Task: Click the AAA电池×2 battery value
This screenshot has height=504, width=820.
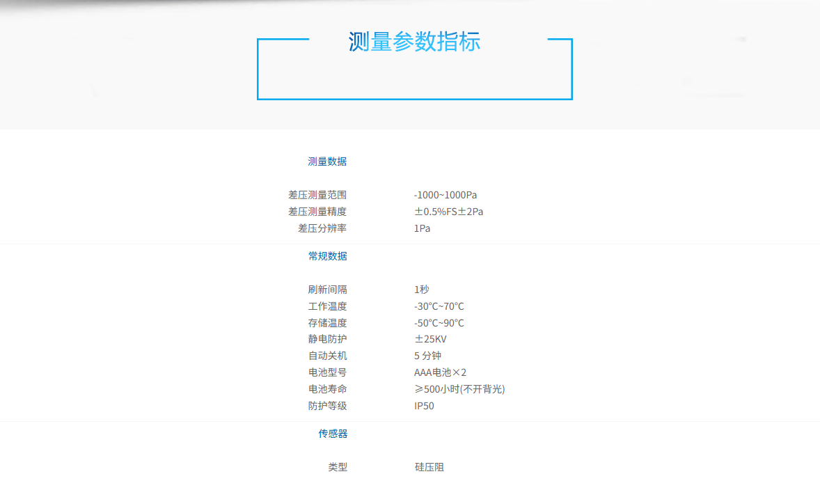Action: pos(440,372)
